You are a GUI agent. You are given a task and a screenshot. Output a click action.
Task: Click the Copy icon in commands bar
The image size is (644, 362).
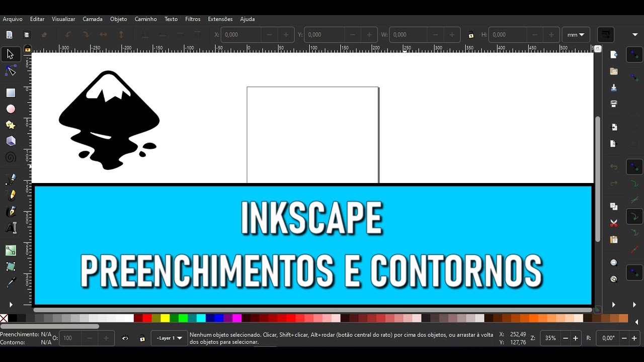pyautogui.click(x=614, y=206)
